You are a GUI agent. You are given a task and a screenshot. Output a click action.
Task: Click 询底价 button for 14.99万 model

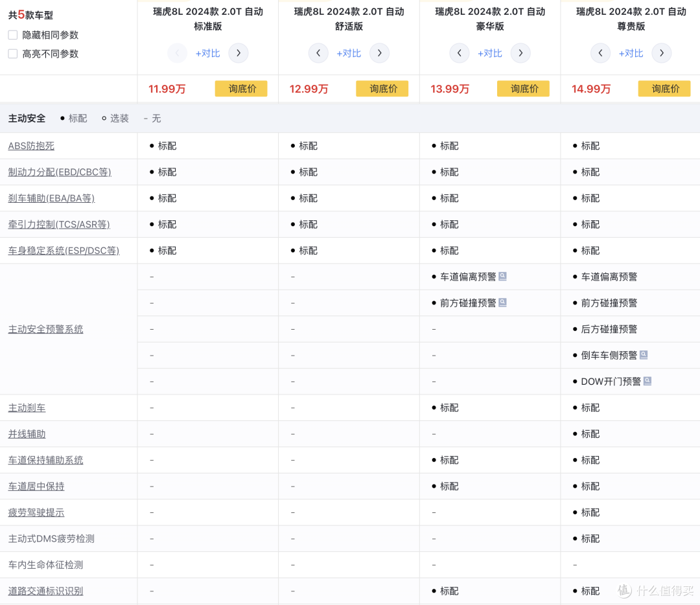tap(664, 89)
